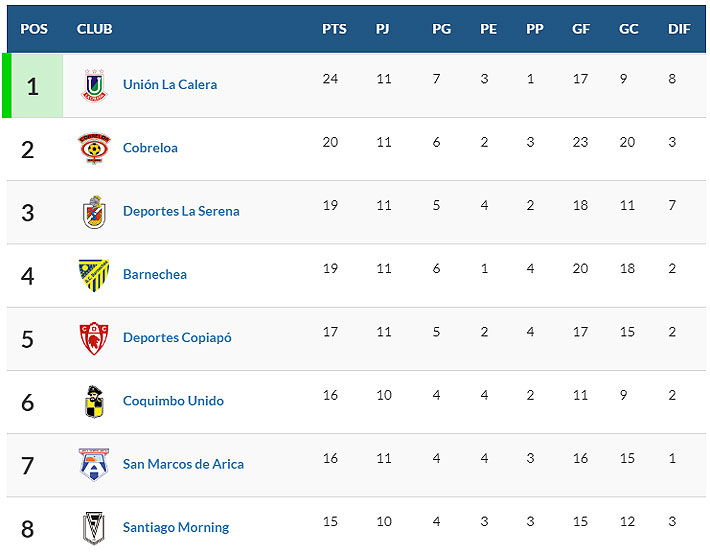The height and width of the screenshot is (553, 710).
Task: Visit the Coquimbo Unido team page
Action: (173, 400)
